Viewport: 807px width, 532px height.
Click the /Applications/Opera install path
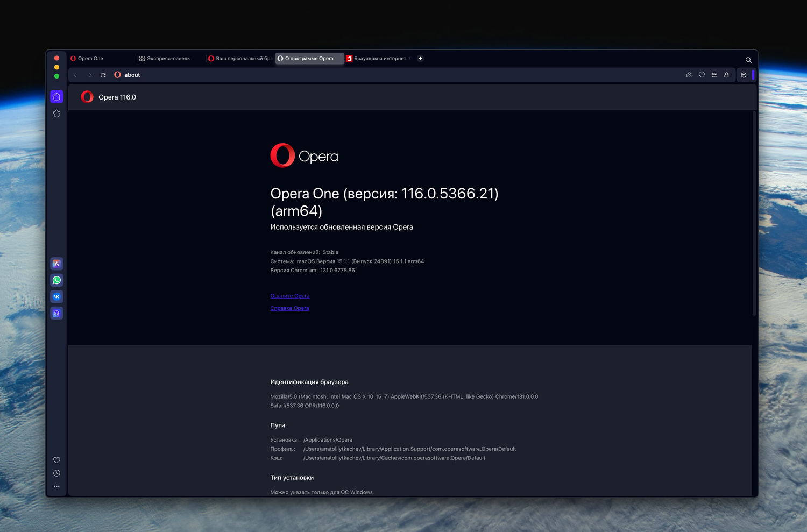(x=328, y=440)
